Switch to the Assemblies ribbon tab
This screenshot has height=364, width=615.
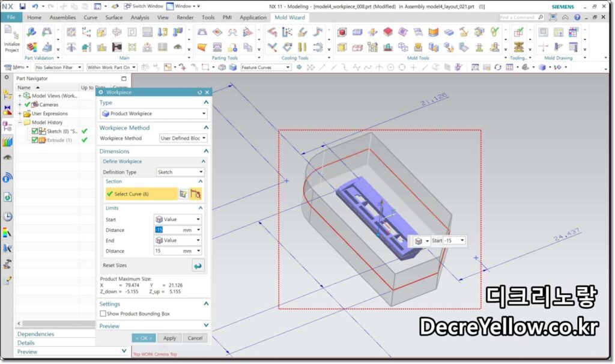coord(62,17)
